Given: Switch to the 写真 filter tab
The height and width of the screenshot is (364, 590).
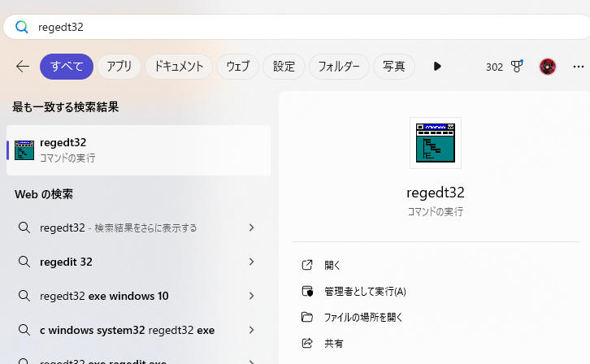Looking at the screenshot, I should click(393, 67).
